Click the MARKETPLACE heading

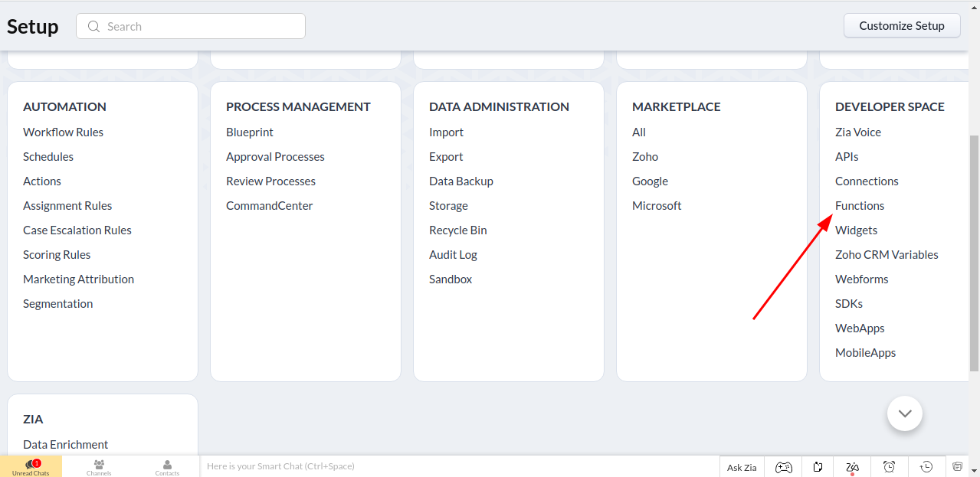pyautogui.click(x=677, y=106)
